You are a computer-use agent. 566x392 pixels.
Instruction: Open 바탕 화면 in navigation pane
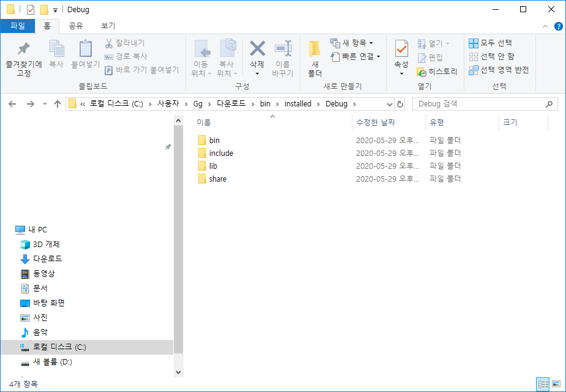point(49,303)
